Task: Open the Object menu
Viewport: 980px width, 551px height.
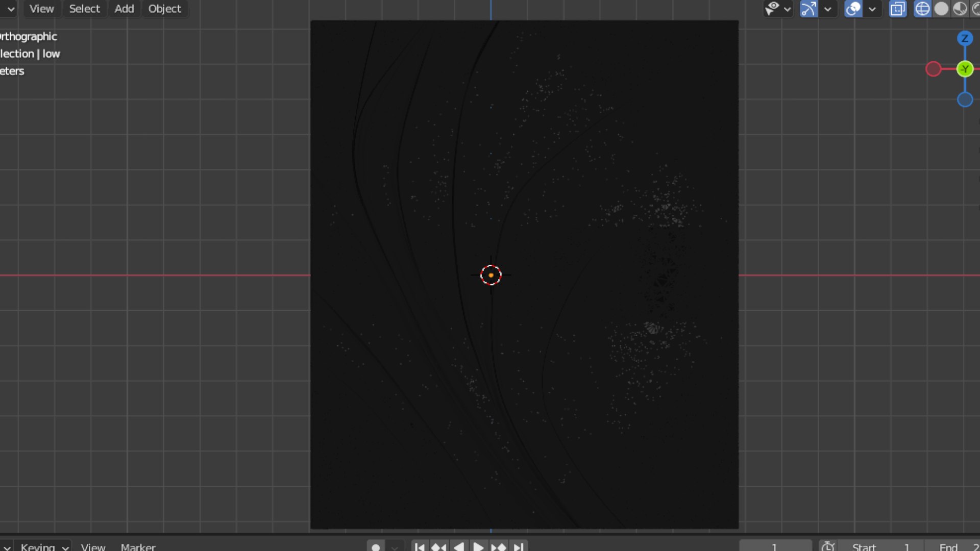Action: coord(164,9)
